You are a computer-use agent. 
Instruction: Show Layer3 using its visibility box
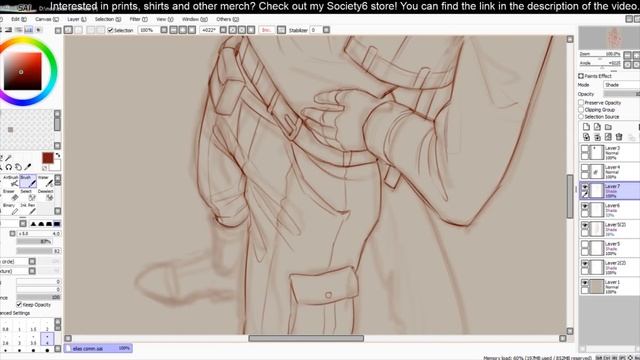point(585,149)
